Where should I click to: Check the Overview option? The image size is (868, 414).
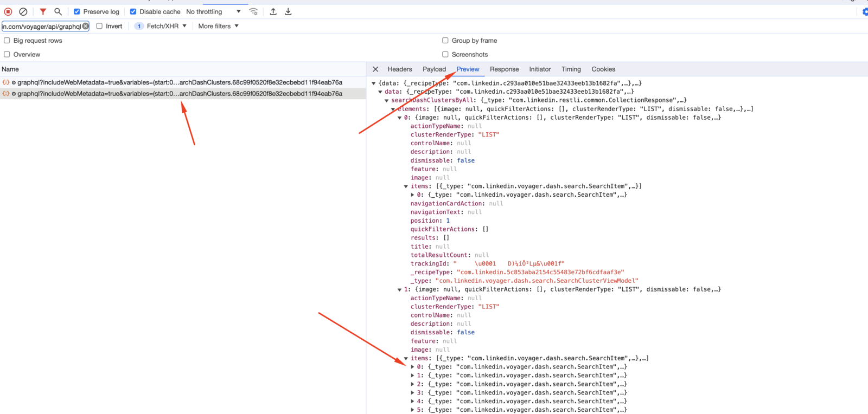point(7,54)
